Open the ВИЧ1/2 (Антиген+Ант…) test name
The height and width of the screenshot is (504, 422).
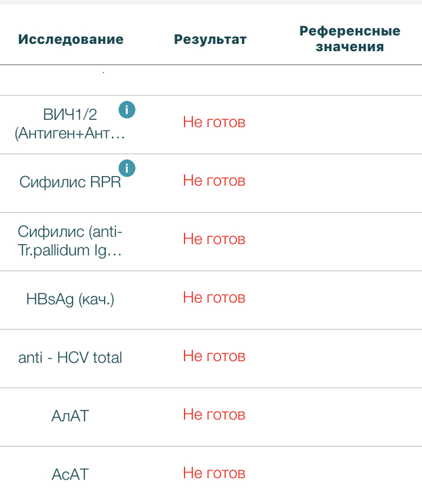pos(70,124)
